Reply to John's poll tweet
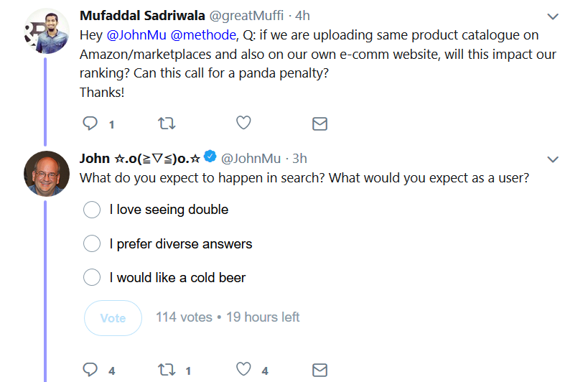Viewport: 588px width, 382px height. [x=90, y=370]
